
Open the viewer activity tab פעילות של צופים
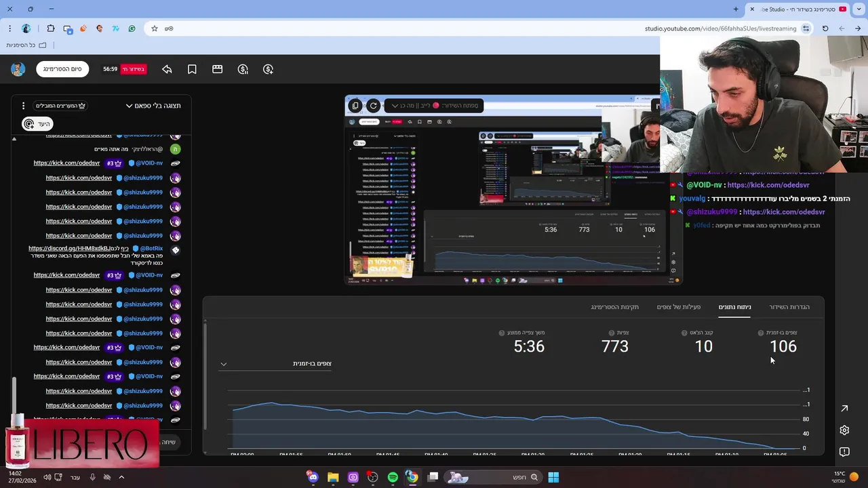[678, 307]
